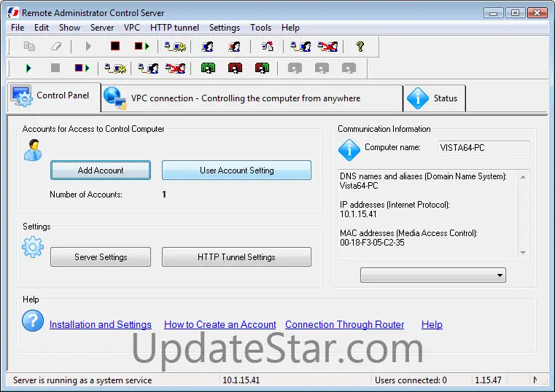Viewport: 555px width, 392px height.
Task: Click the Number of Accounts value 1
Action: coord(164,195)
